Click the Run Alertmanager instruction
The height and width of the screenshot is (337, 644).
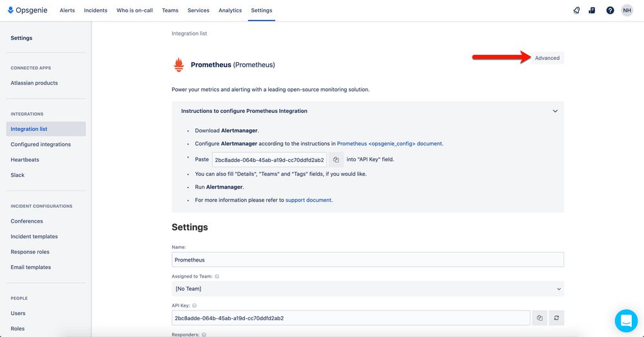(219, 187)
